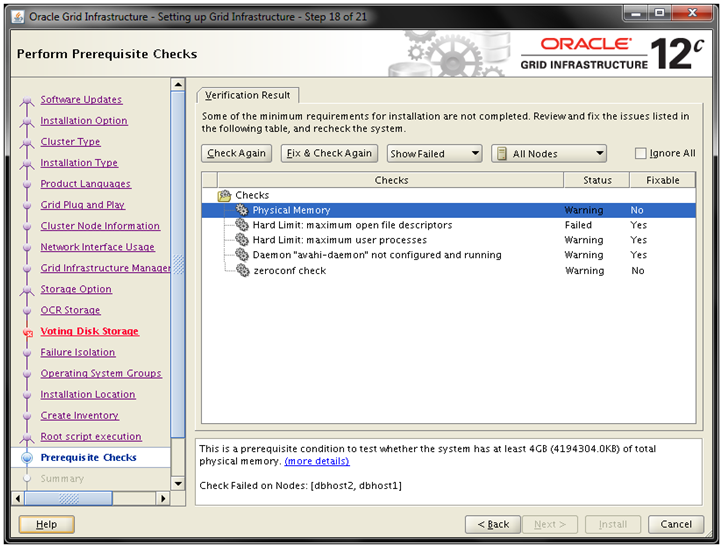Click red error marker beside Voting Disk Storage
Screen dimensions: 723x548
coord(28,333)
